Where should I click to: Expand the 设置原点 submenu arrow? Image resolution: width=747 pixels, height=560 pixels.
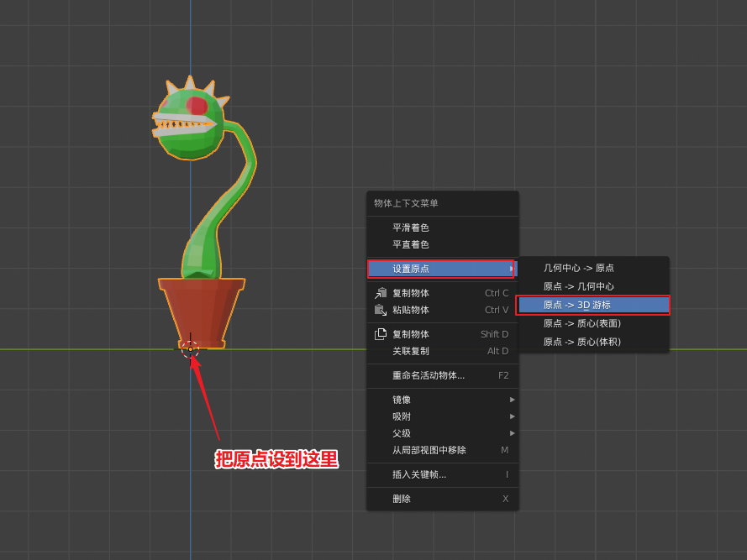[511, 269]
